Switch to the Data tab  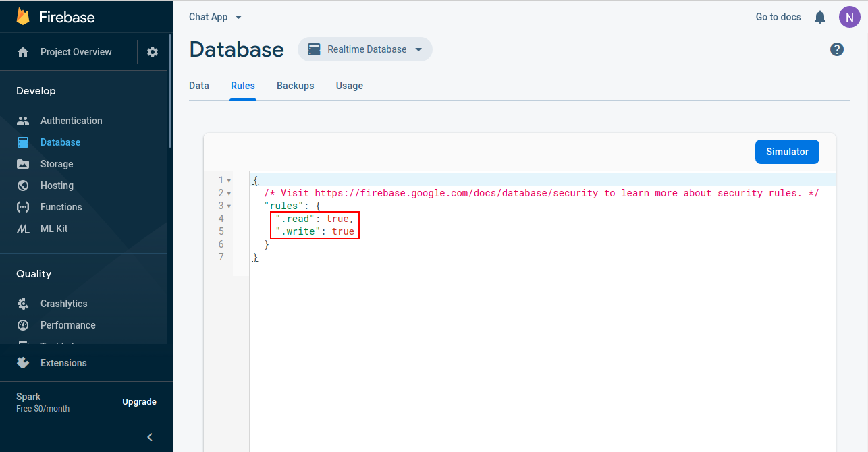click(x=199, y=86)
